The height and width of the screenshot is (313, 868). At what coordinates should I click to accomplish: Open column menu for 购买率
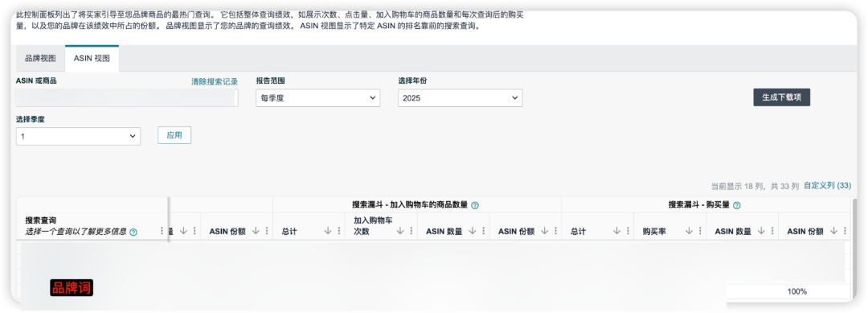point(700,232)
